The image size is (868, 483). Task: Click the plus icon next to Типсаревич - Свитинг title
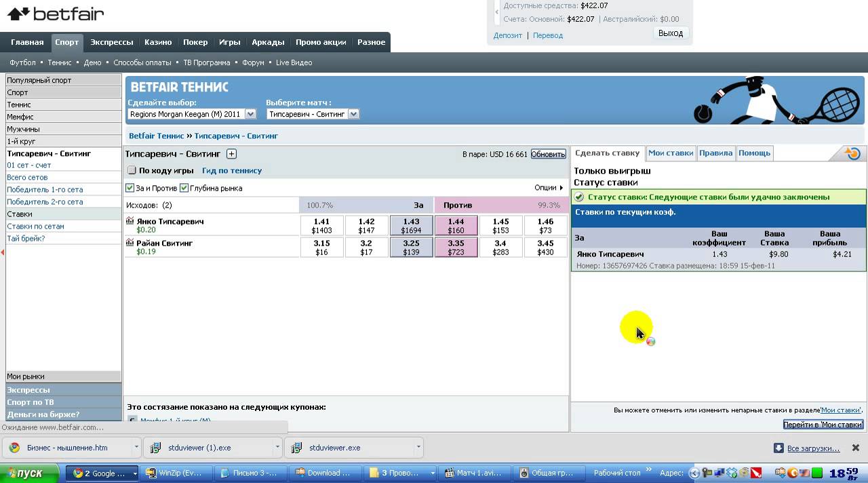(231, 154)
